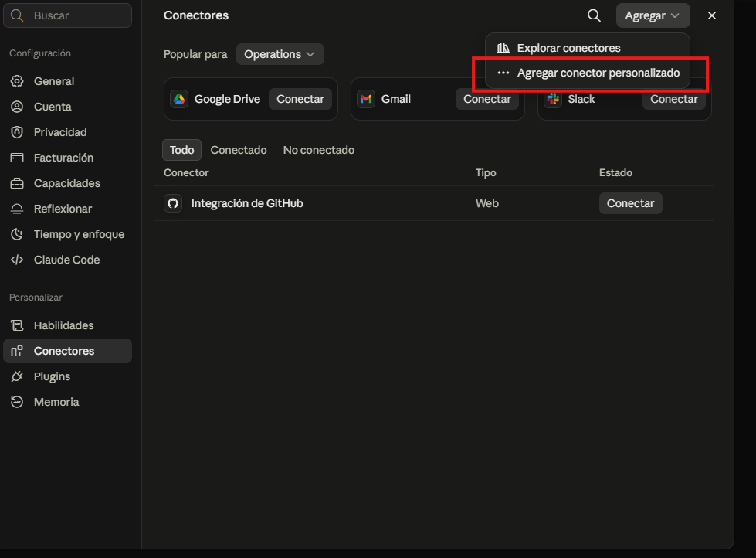Click the Facturación card icon
This screenshot has width=756, height=558.
(17, 158)
